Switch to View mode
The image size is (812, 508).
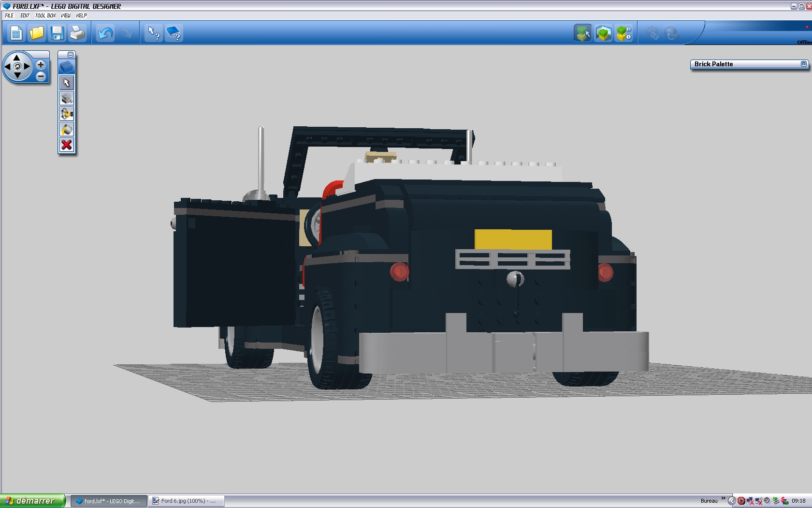point(603,33)
